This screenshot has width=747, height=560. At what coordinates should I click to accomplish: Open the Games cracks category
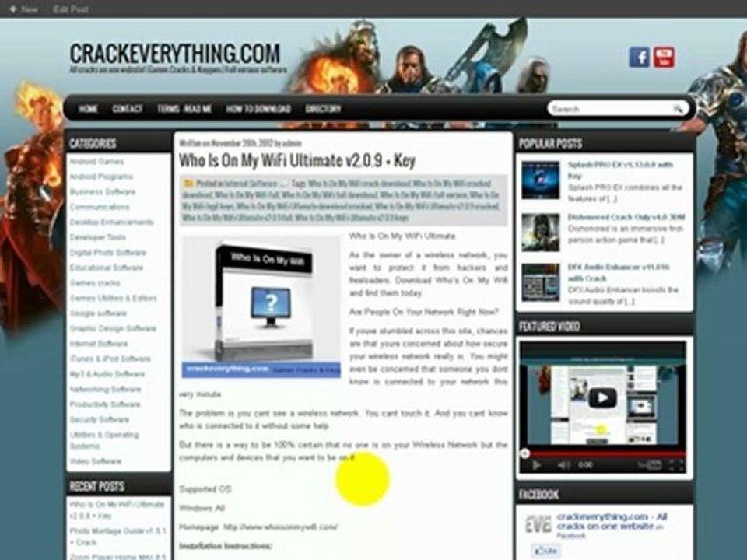coord(95,283)
